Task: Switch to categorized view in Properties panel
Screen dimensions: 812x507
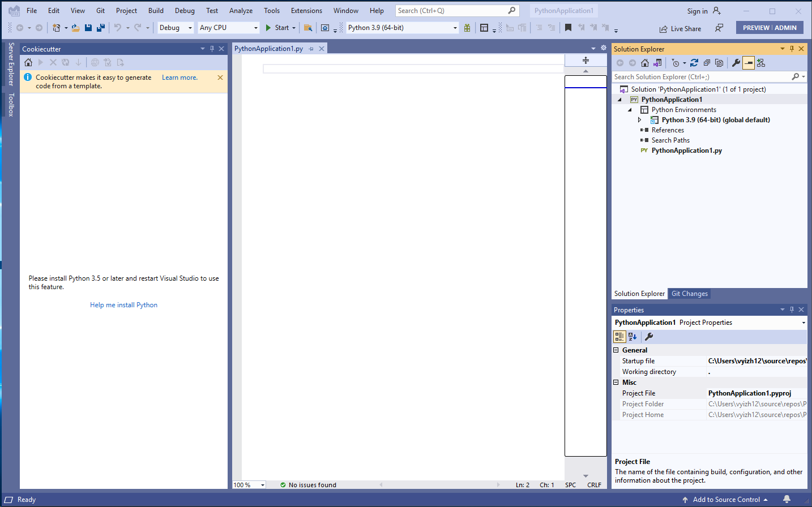Action: (x=619, y=336)
